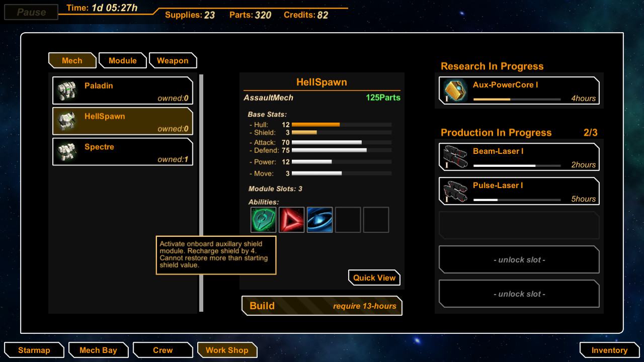Select the Beam-Laser I weapon icon

point(455,156)
